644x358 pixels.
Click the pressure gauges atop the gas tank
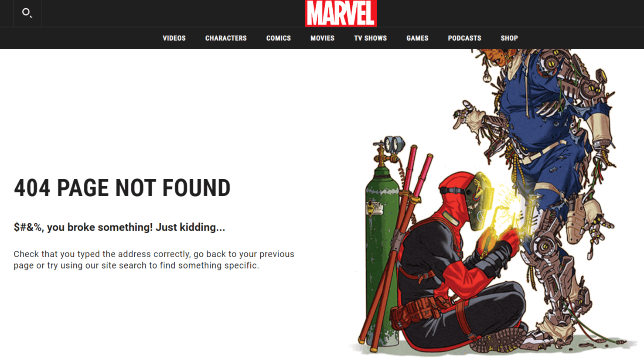(394, 144)
